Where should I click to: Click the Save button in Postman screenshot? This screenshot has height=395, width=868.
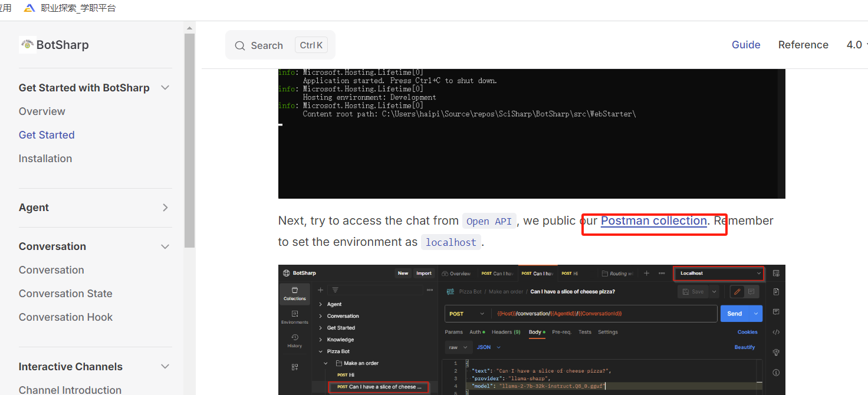tap(693, 292)
